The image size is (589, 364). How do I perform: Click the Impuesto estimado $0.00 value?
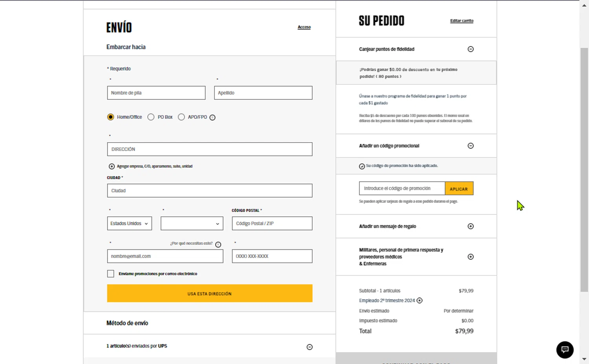pos(467,321)
